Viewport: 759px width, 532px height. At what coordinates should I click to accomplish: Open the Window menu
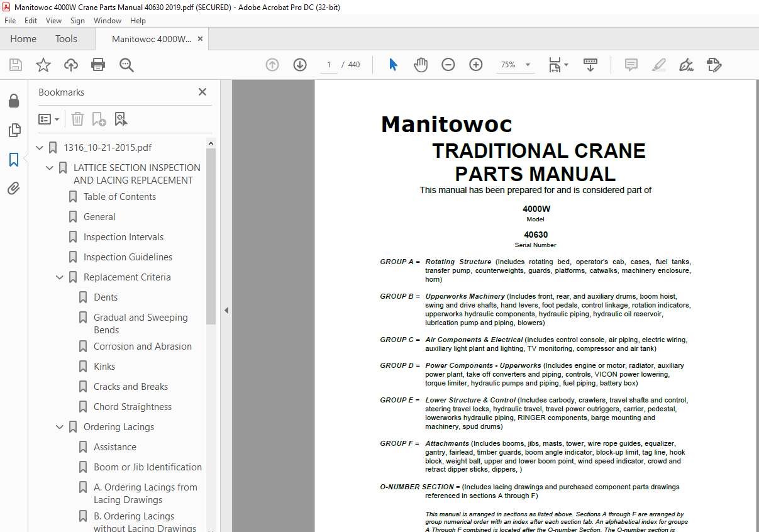[108, 21]
